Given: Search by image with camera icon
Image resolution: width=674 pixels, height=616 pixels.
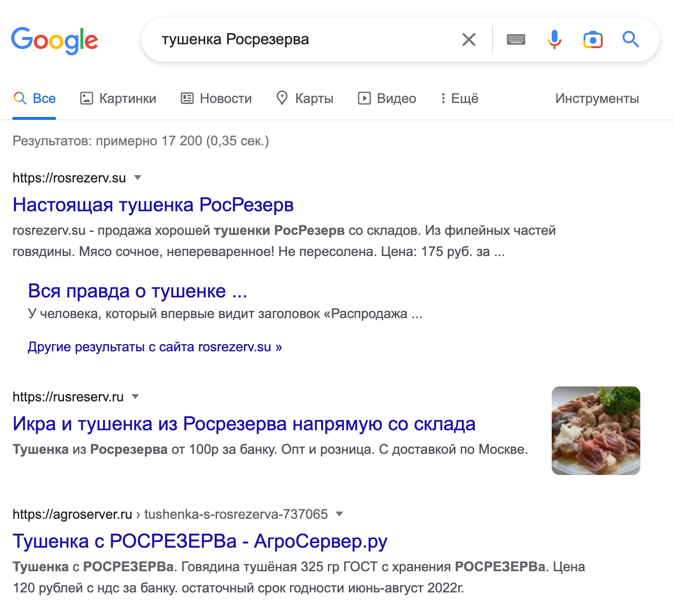Looking at the screenshot, I should (593, 39).
